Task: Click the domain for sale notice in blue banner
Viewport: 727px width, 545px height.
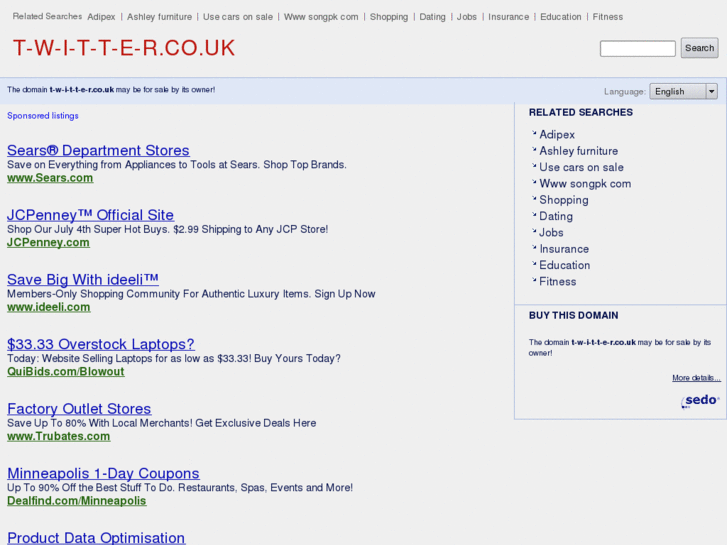Action: click(x=111, y=90)
